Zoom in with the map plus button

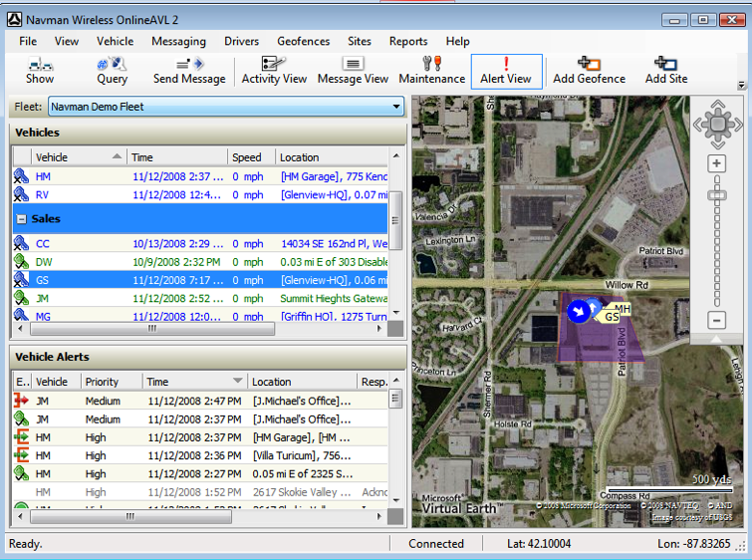pos(716,163)
